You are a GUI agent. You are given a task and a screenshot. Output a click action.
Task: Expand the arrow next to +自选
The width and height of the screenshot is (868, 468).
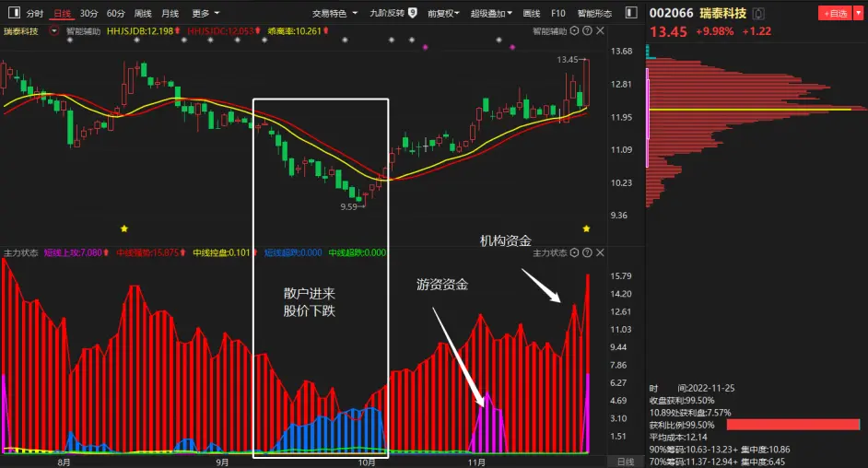pyautogui.click(x=859, y=13)
